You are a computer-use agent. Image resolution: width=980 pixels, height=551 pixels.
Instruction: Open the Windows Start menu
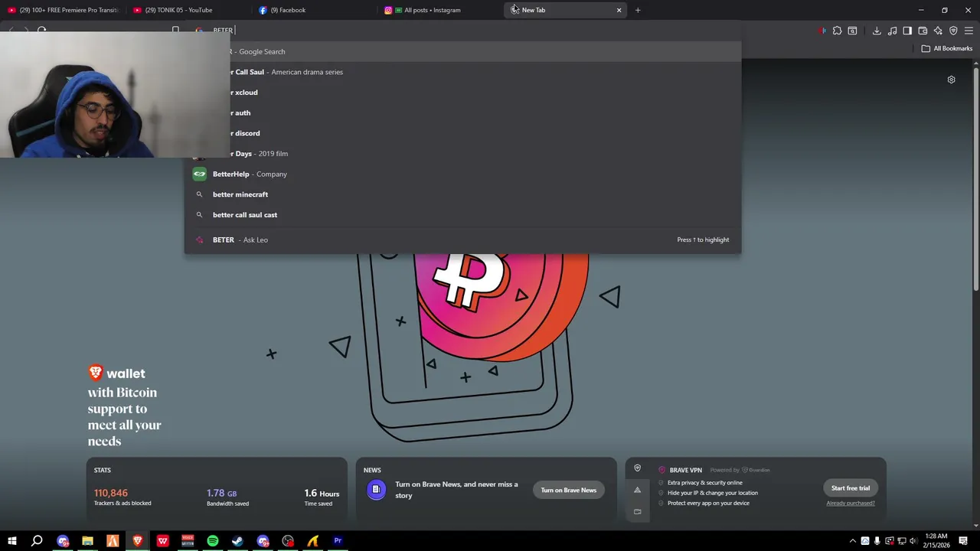point(12,541)
